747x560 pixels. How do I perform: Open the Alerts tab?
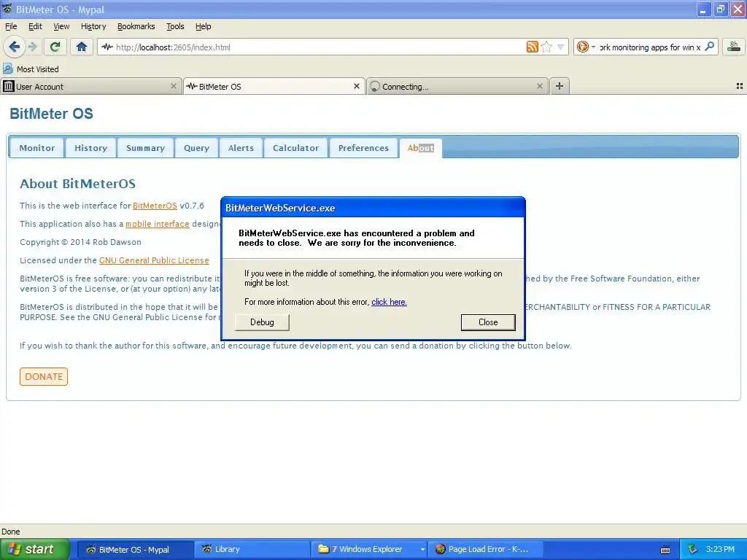coord(241,148)
